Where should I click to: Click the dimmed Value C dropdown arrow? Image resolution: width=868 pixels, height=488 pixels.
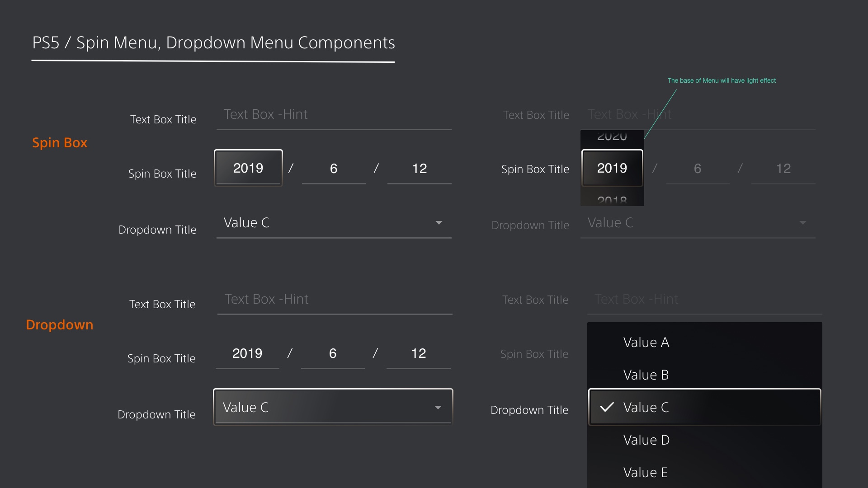[x=802, y=223]
